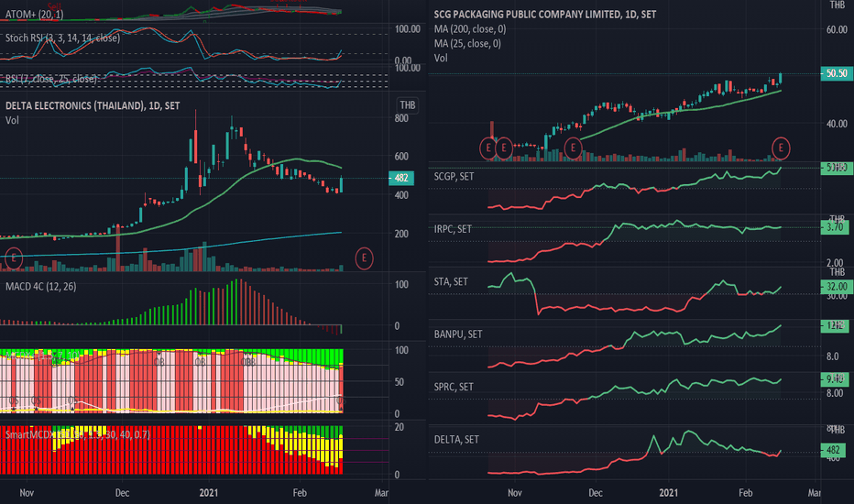The height and width of the screenshot is (504, 854).
Task: Click the RSI (7, close, 25, close) legend
Action: 51,79
